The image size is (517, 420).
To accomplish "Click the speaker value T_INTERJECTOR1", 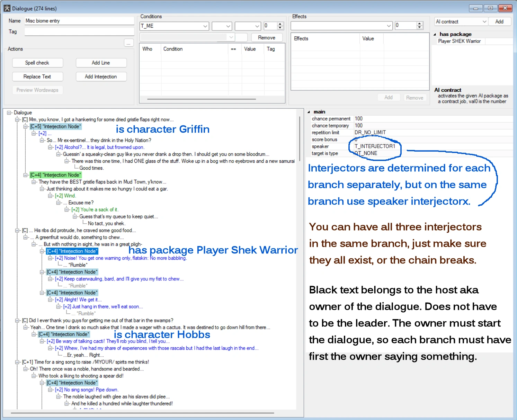I will pos(433,146).
